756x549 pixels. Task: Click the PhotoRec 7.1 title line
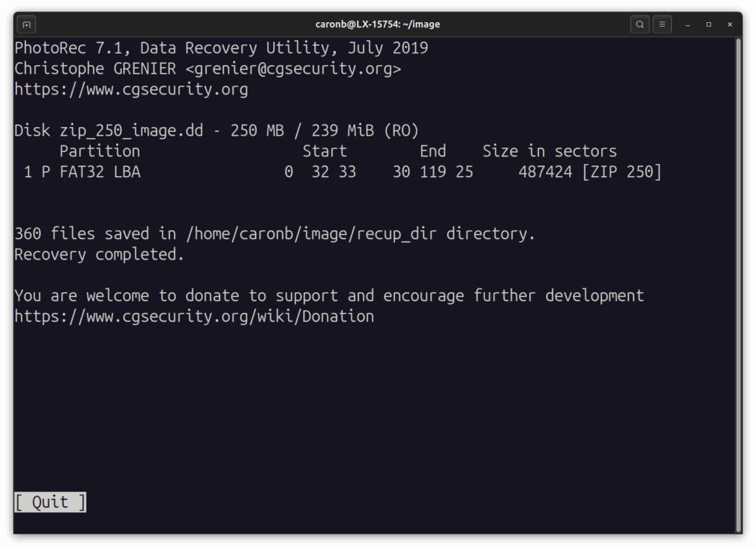[221, 48]
